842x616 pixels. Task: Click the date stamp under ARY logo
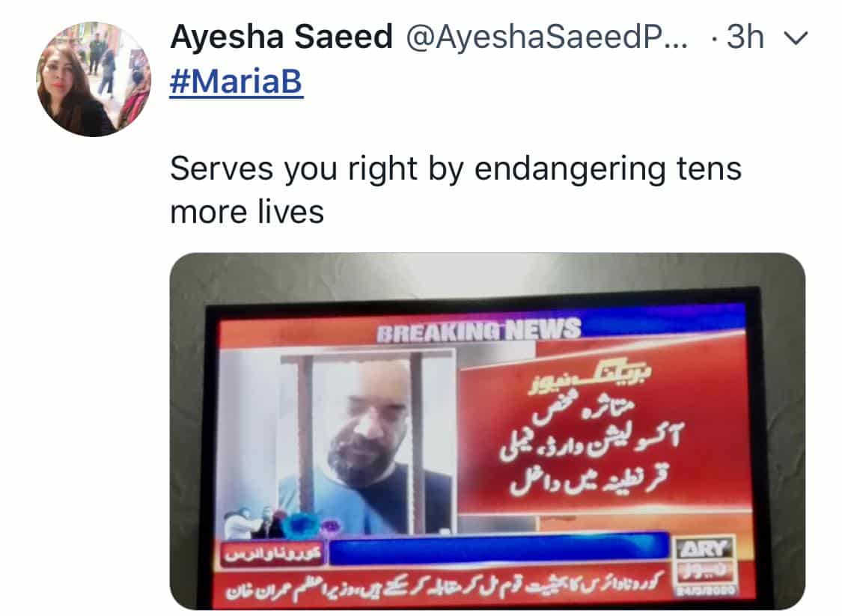(x=706, y=591)
